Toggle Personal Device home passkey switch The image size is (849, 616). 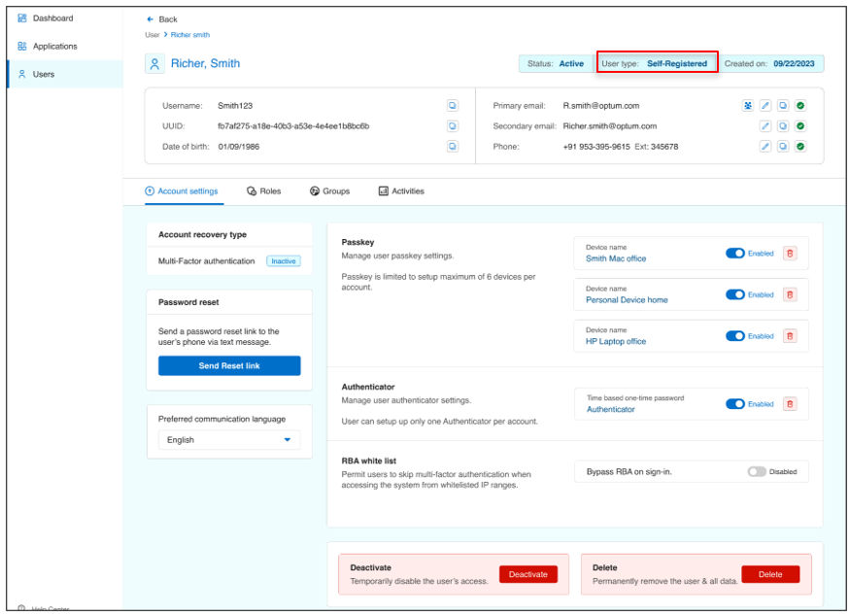click(735, 294)
